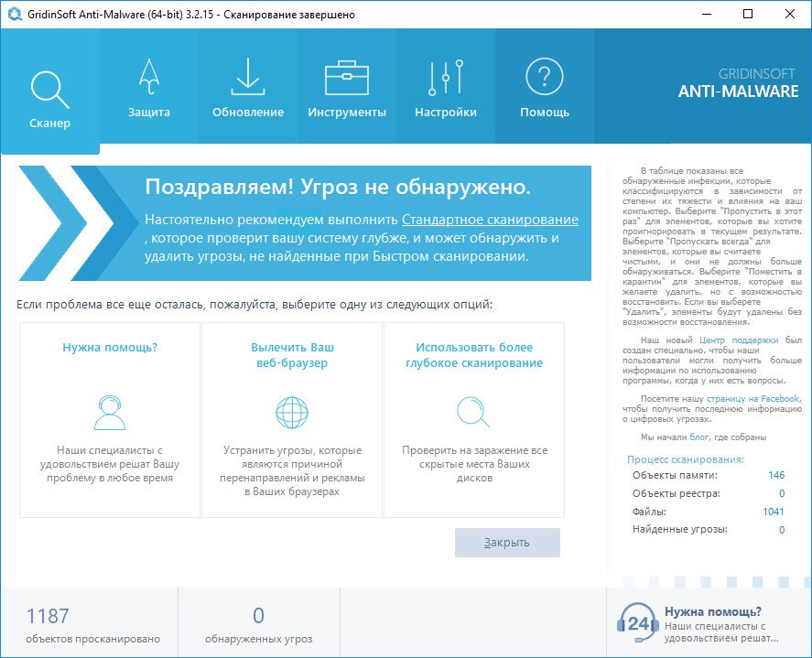The width and height of the screenshot is (812, 658).
Task: Click the Сканер tab label
Action: pyautogui.click(x=49, y=124)
